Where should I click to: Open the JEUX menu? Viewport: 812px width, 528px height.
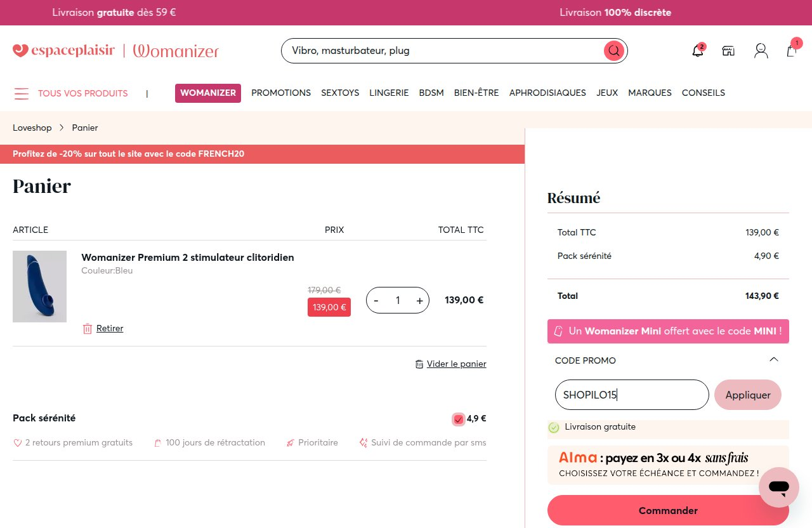click(607, 93)
